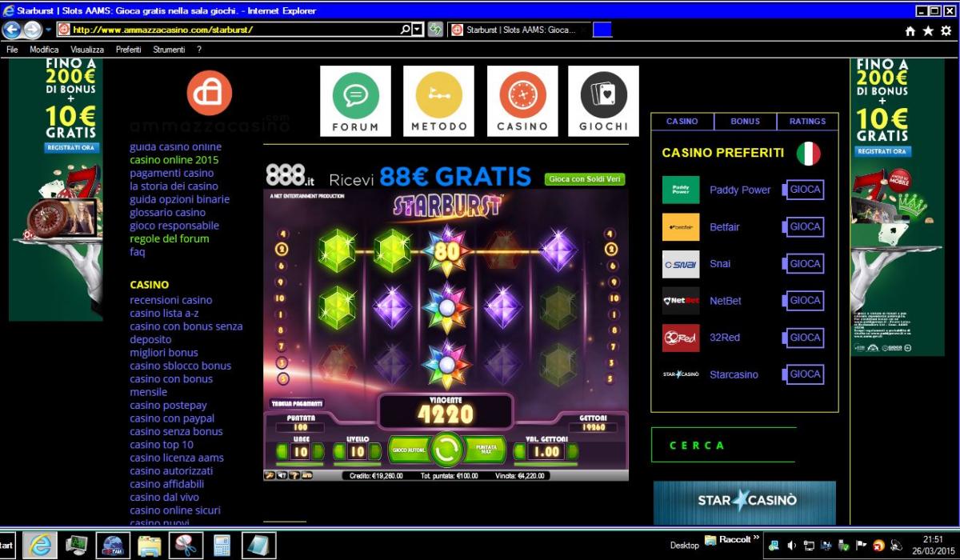
Task: Go back with the browser Back arrow
Action: tap(11, 30)
